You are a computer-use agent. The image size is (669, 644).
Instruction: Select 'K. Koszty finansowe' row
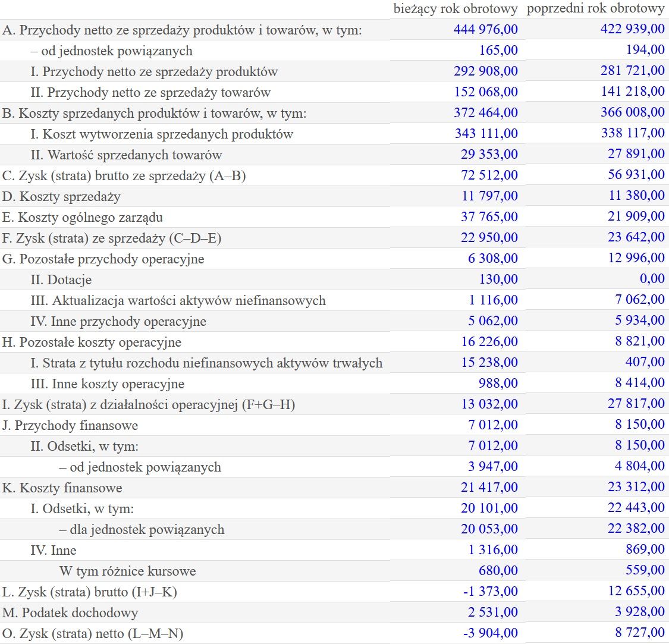62,488
